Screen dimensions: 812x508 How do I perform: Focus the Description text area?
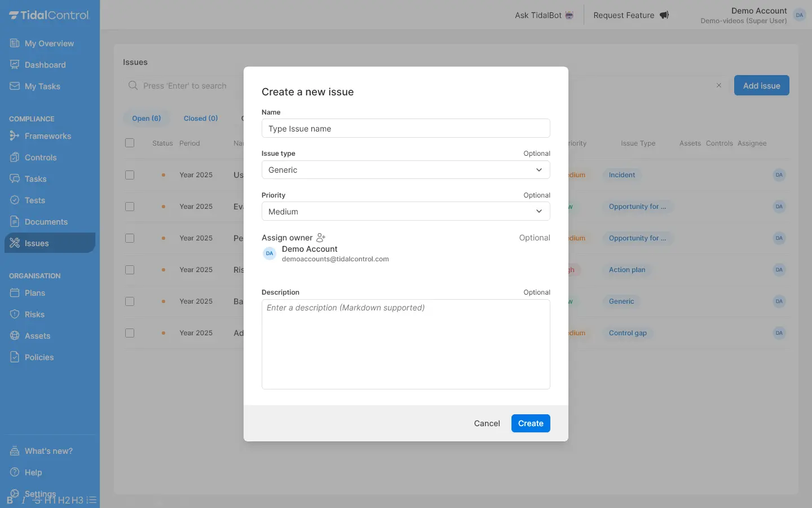point(405,344)
